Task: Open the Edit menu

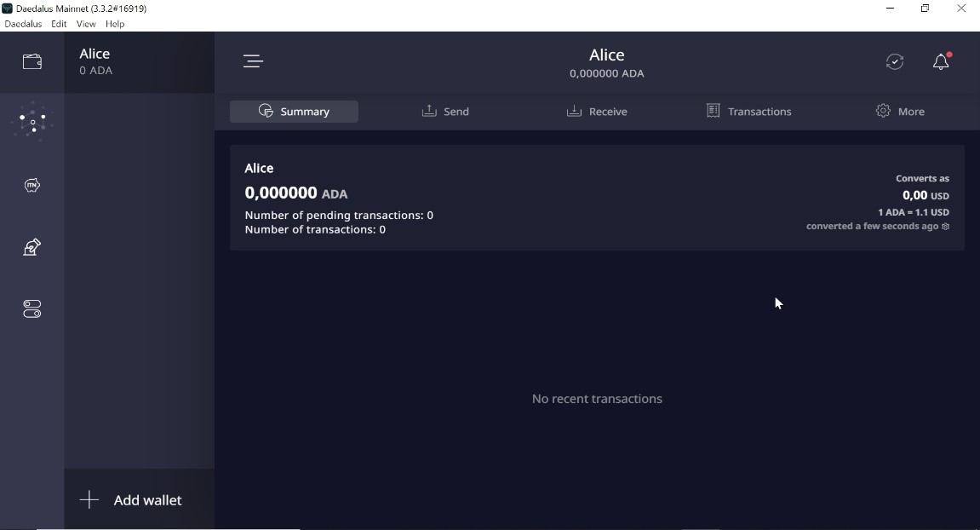Action: click(59, 24)
